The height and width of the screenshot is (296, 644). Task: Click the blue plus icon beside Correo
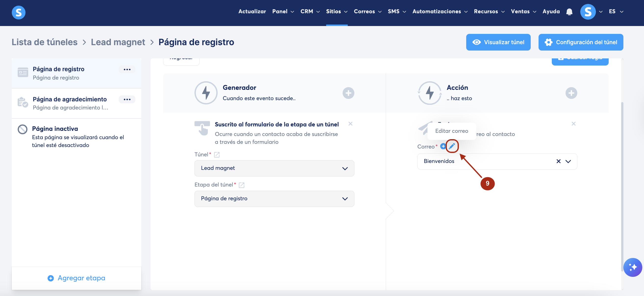[443, 146]
